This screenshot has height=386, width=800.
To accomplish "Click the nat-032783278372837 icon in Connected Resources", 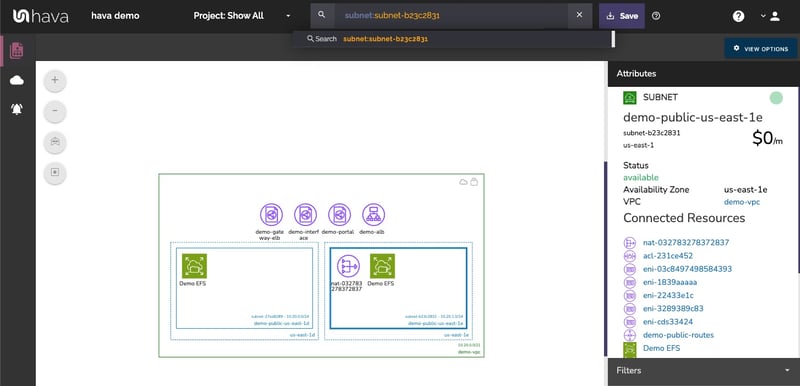I will 630,242.
